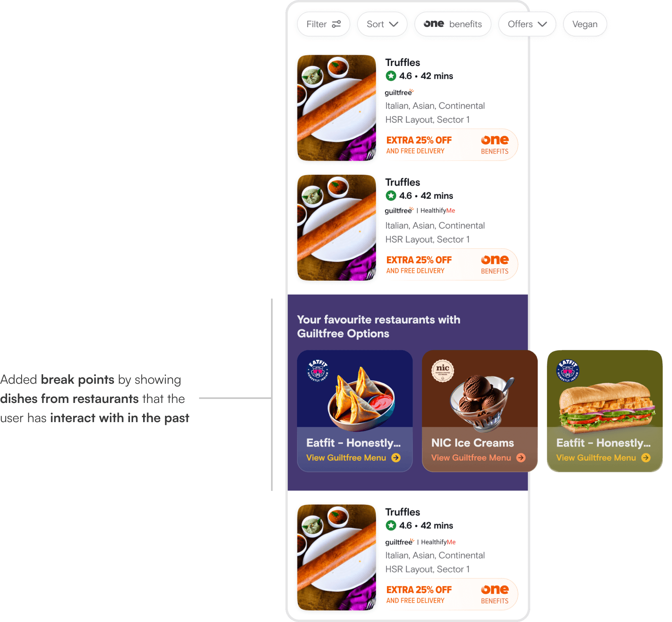This screenshot has height=622, width=672.
Task: Tap the first EXTRA 25% OFF one benefits banner
Action: [451, 145]
